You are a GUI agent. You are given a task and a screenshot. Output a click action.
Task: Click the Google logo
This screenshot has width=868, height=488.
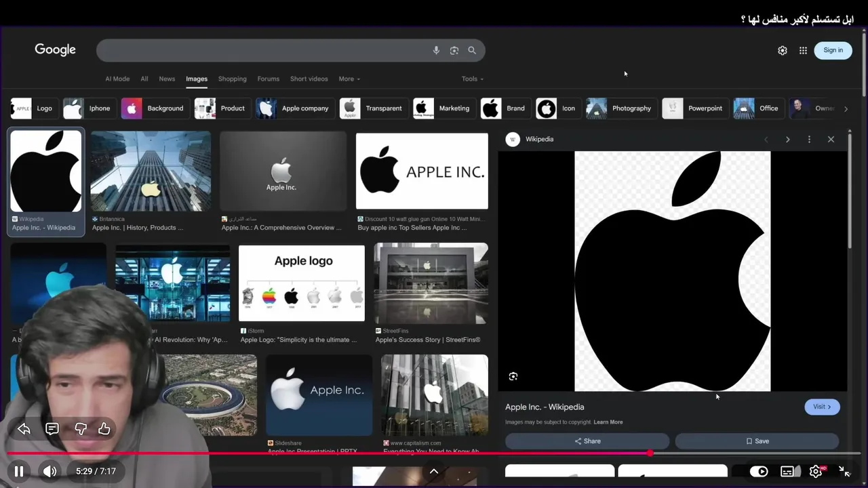[55, 49]
